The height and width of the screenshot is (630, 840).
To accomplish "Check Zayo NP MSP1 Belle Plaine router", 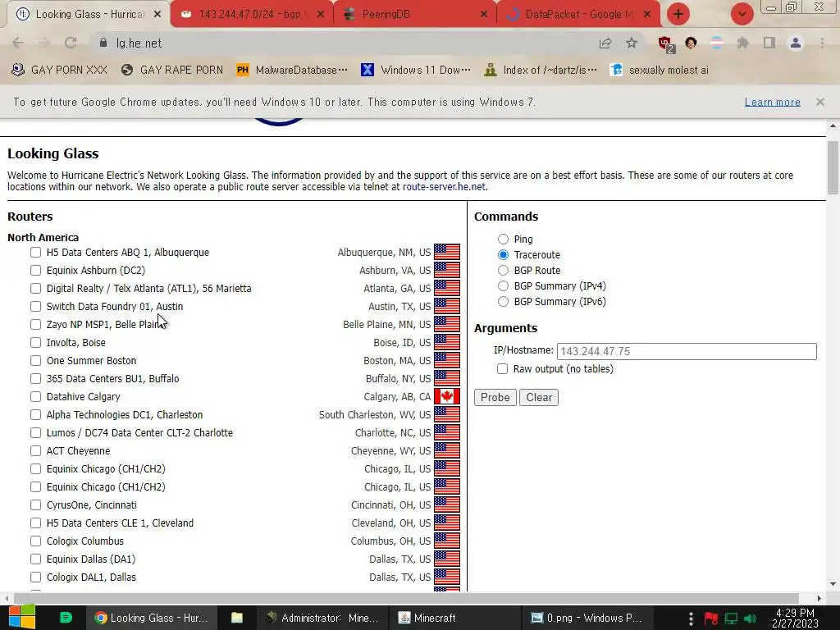I will pos(35,324).
